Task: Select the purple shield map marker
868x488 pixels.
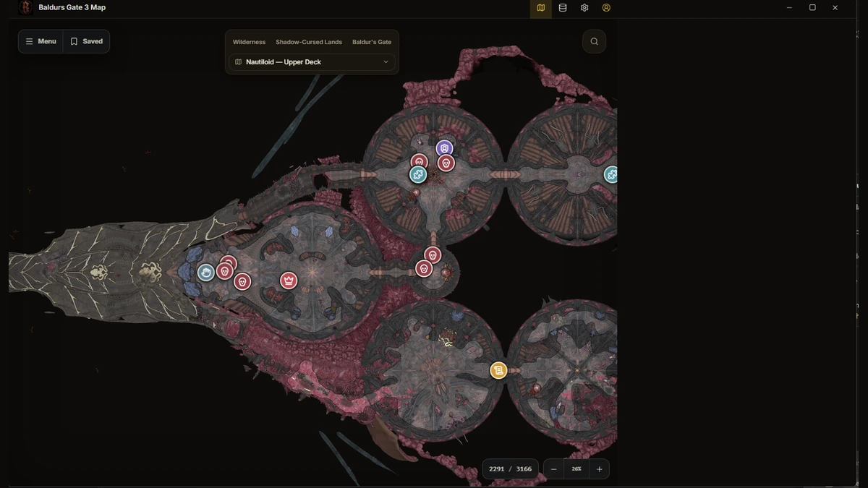Action: tap(444, 148)
